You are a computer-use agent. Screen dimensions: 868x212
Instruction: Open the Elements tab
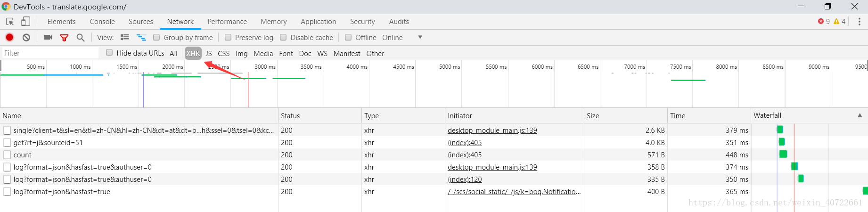pyautogui.click(x=61, y=22)
